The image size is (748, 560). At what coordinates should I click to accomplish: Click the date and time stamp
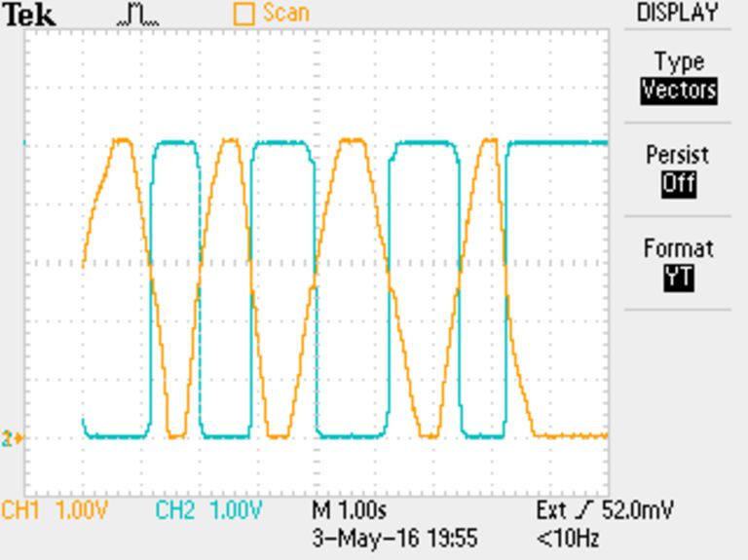[394, 538]
